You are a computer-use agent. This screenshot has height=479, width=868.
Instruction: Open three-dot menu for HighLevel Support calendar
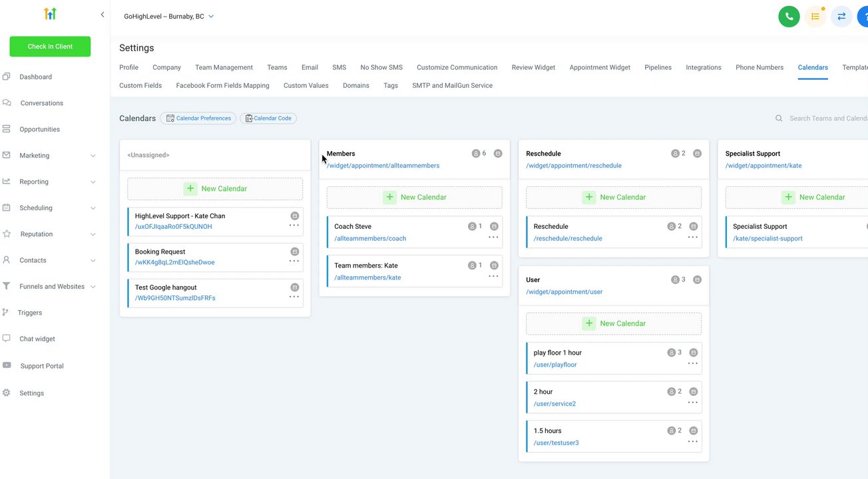coord(294,226)
